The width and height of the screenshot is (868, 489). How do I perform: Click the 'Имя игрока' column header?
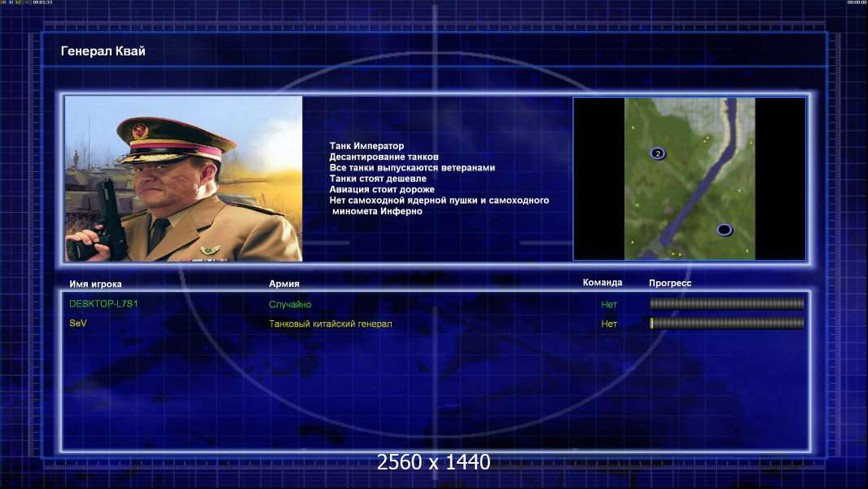(95, 284)
